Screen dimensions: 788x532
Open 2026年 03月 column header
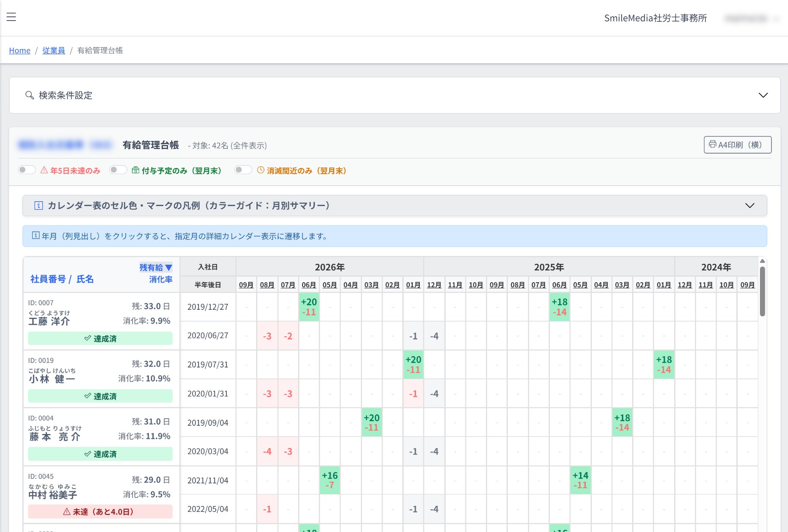pyautogui.click(x=371, y=285)
